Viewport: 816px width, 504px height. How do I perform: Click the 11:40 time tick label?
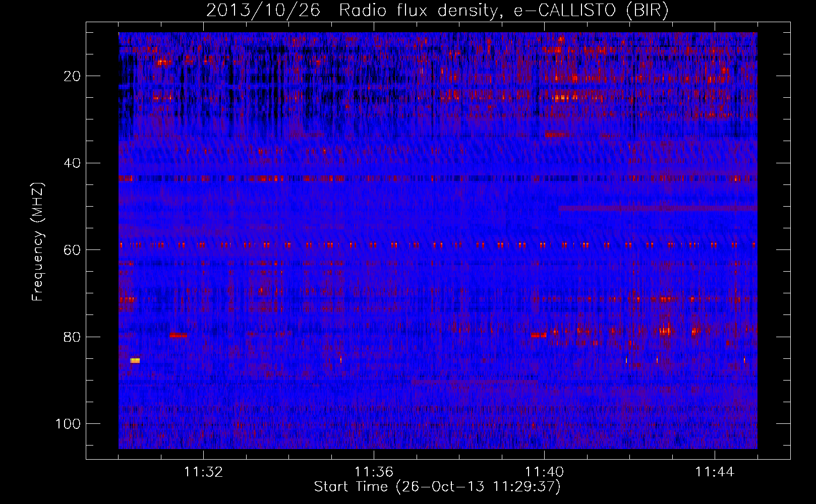click(x=544, y=472)
